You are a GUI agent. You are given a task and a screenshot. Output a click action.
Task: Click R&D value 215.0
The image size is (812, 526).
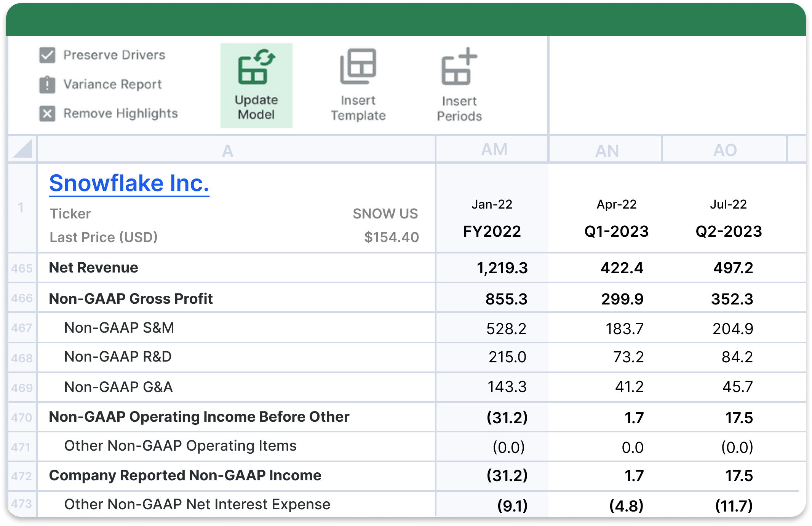[507, 357]
